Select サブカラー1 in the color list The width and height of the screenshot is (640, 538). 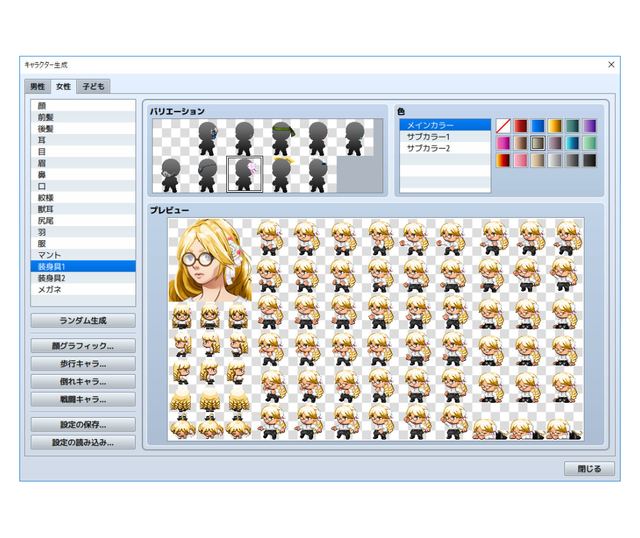click(445, 137)
